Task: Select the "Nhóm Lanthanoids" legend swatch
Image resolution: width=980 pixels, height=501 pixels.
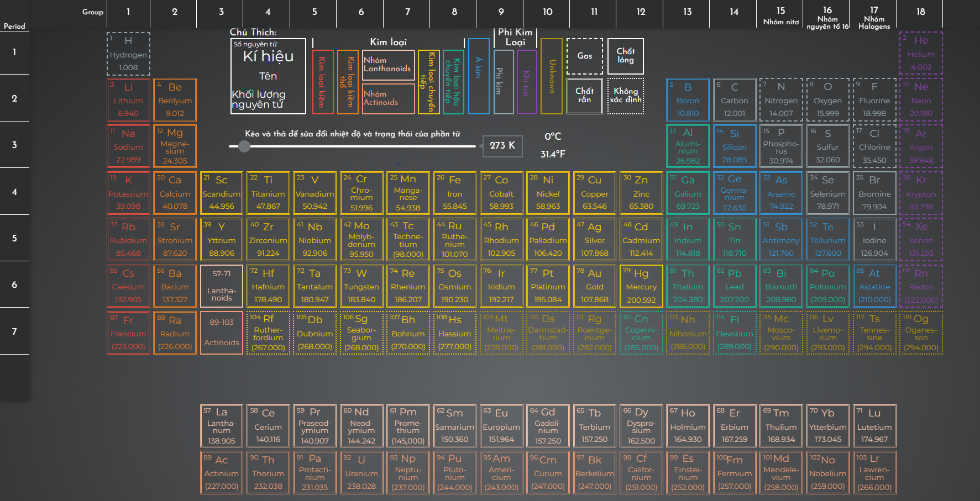Action: [389, 65]
